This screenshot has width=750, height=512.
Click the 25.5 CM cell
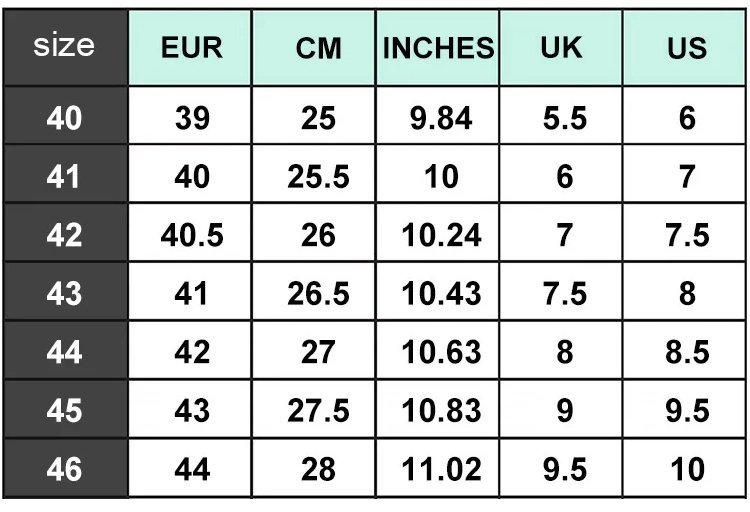click(x=318, y=177)
